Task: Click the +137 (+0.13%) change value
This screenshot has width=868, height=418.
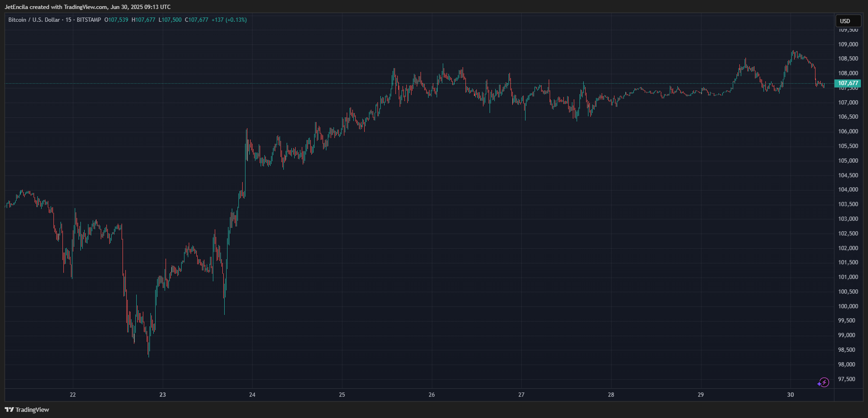Action: click(x=229, y=20)
